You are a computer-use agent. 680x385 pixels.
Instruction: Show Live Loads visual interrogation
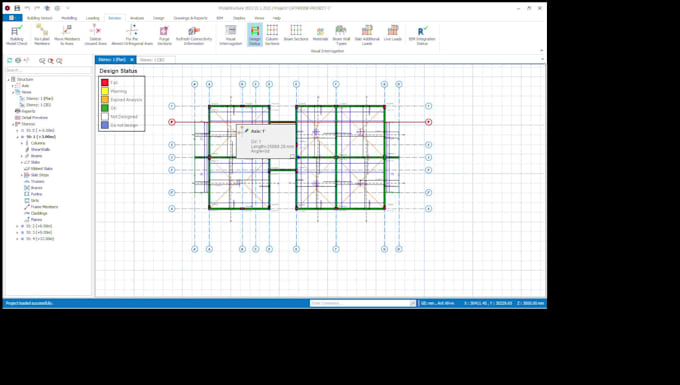[x=392, y=33]
